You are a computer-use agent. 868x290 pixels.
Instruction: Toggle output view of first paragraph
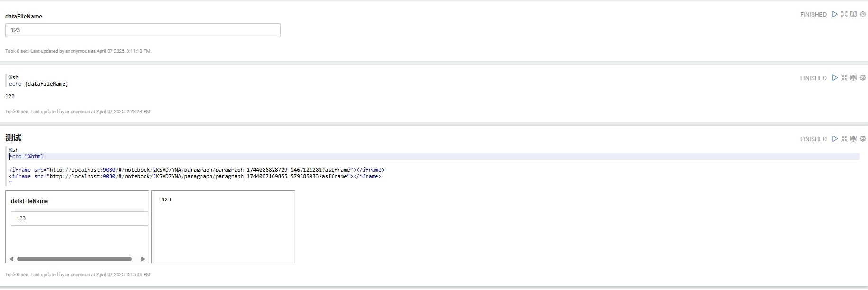[853, 14]
